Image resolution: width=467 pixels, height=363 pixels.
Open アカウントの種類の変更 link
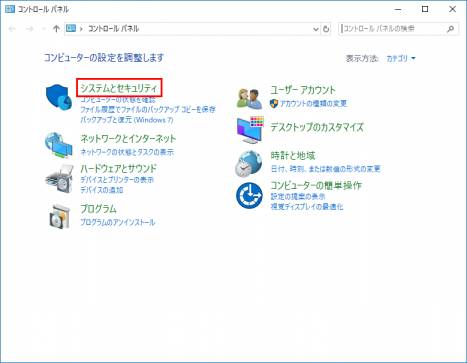coord(313,103)
